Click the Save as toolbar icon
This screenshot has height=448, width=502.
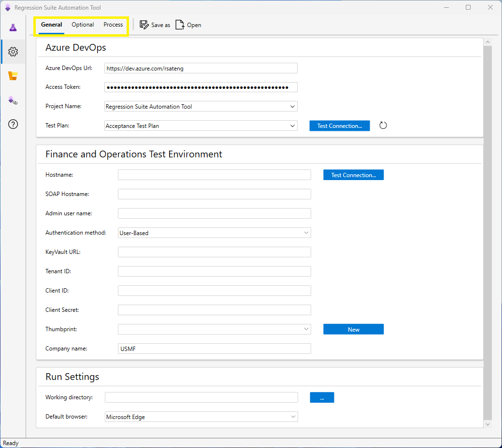point(155,25)
